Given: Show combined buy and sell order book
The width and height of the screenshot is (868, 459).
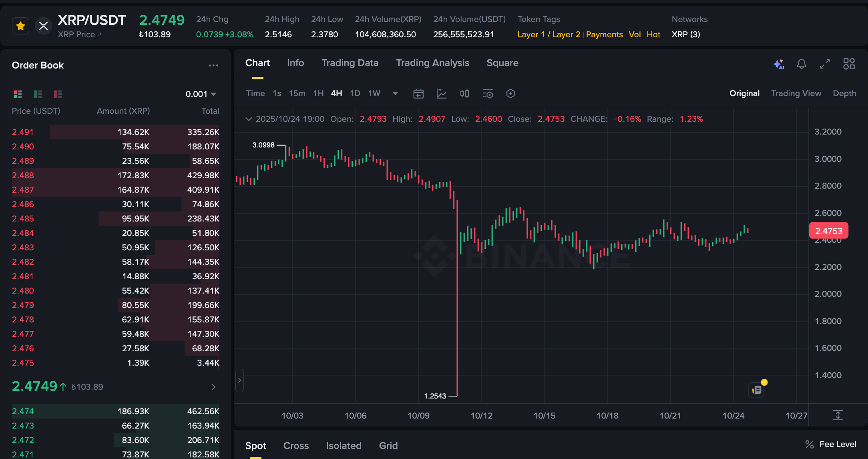Looking at the screenshot, I should coord(18,94).
